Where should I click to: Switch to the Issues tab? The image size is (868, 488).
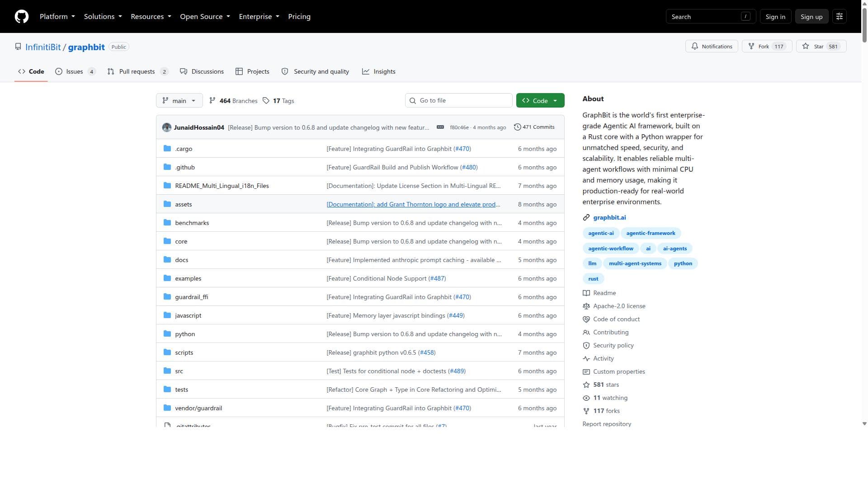click(75, 72)
